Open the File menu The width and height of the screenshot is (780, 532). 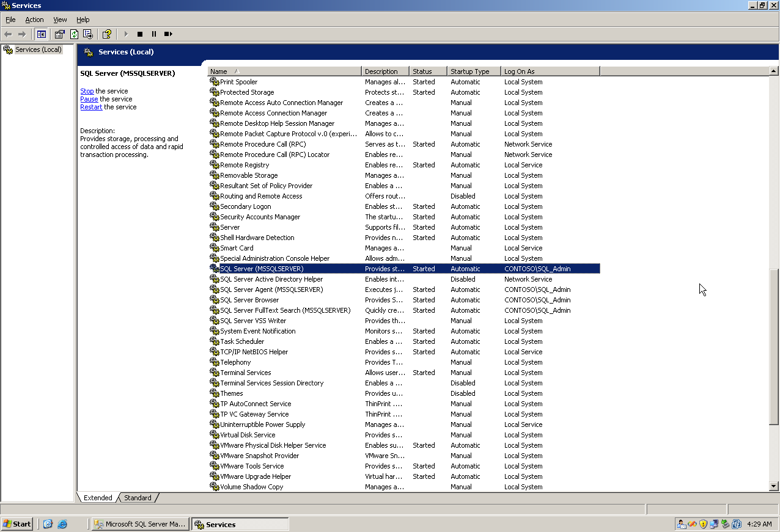(x=10, y=20)
